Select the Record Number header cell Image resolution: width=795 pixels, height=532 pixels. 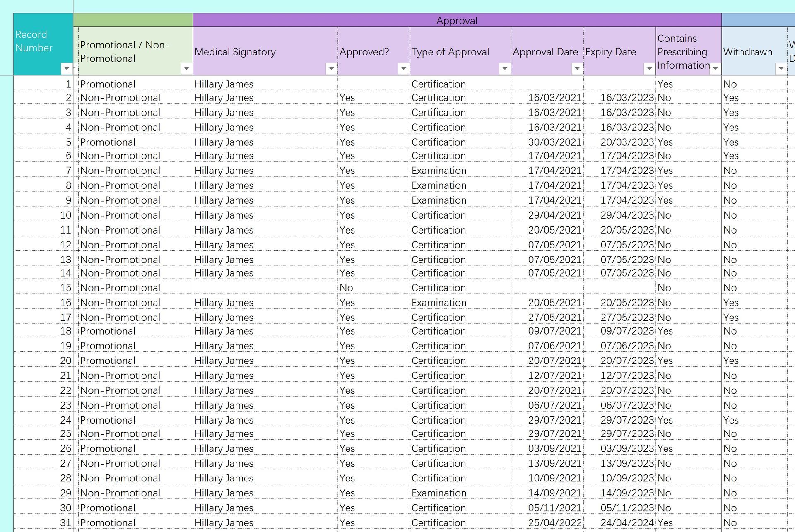(x=43, y=44)
